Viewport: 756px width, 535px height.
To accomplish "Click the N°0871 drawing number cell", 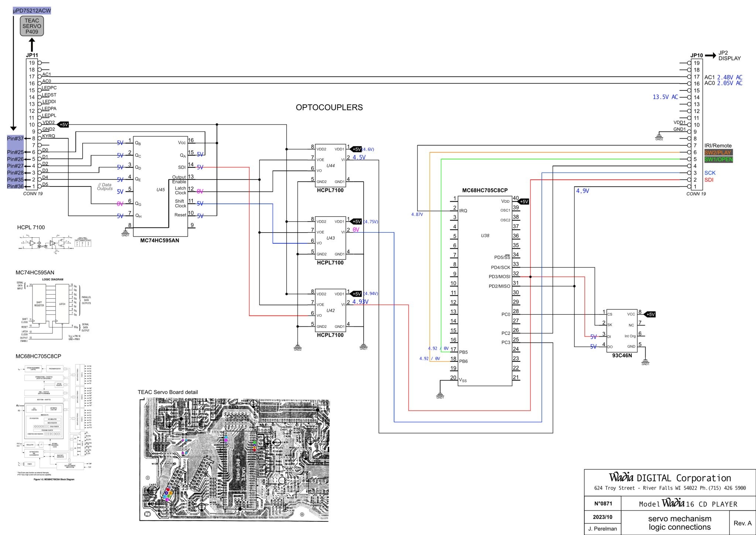I will (603, 504).
